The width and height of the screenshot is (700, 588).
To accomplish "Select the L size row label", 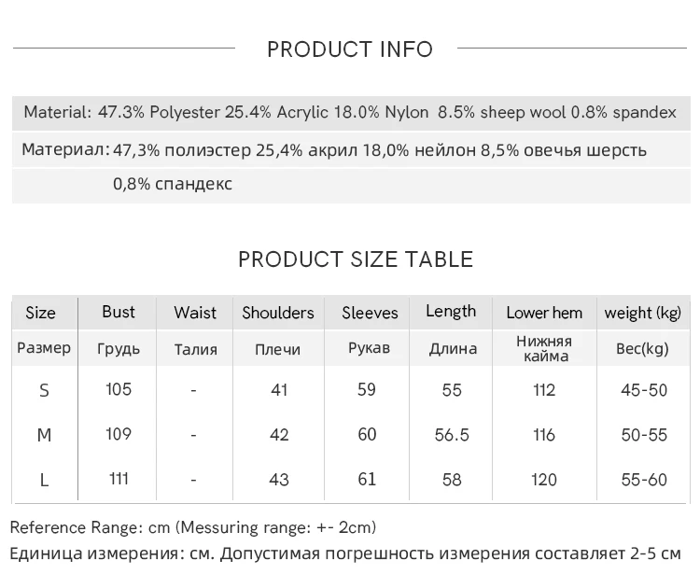I will [44, 480].
